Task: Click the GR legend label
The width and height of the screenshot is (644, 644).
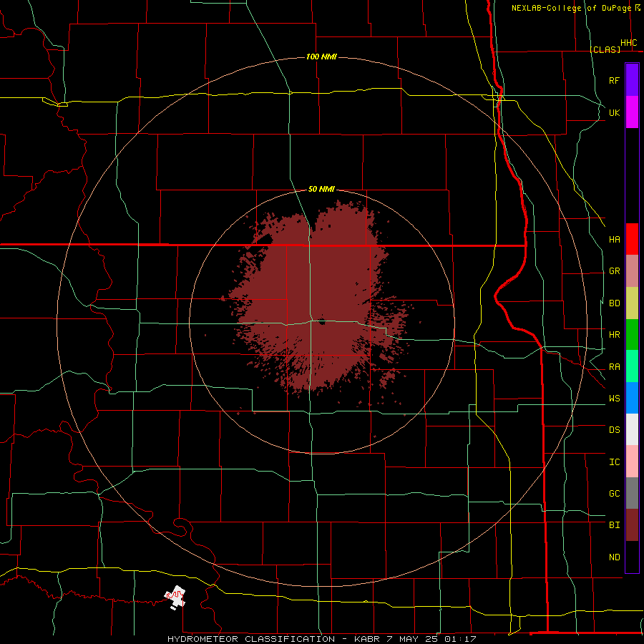Action: [x=614, y=271]
